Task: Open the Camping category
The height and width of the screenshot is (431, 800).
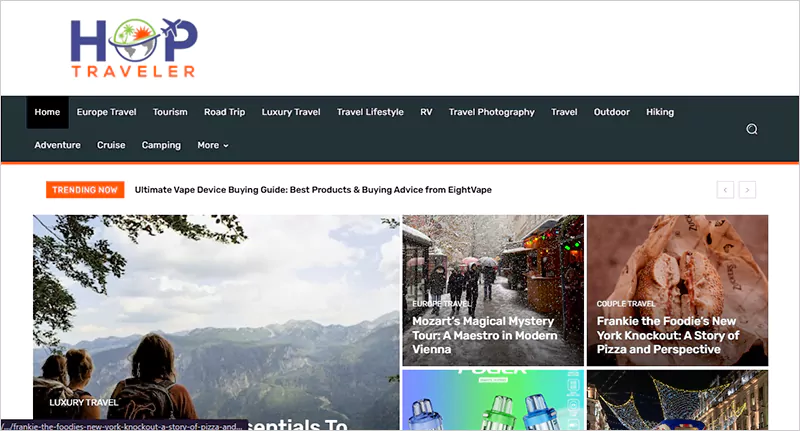Action: [161, 145]
